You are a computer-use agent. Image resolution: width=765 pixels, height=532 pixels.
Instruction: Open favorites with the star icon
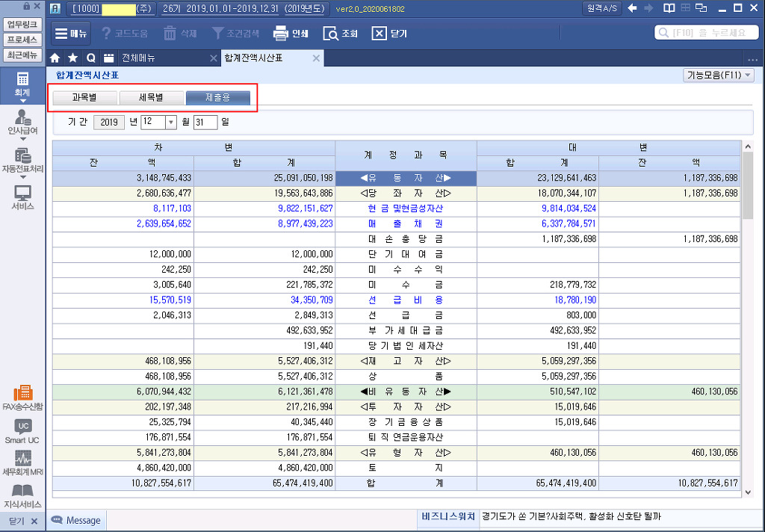[x=72, y=58]
